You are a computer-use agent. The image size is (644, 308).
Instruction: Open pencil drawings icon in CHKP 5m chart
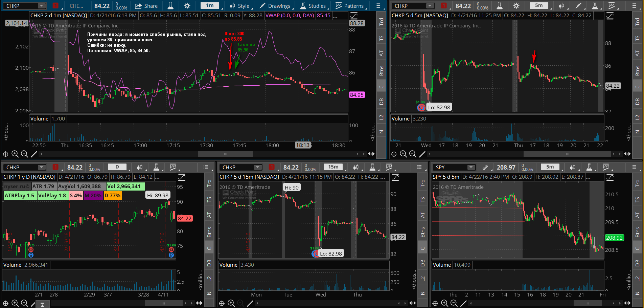coord(578,6)
